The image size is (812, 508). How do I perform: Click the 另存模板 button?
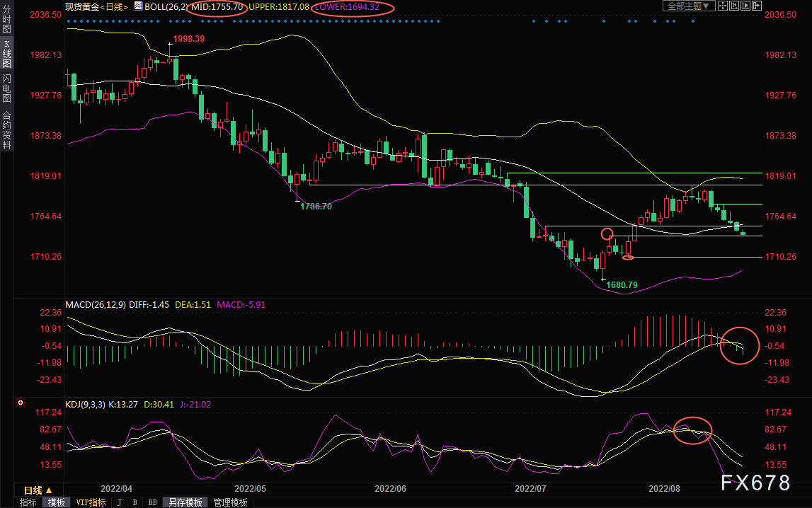tap(185, 502)
